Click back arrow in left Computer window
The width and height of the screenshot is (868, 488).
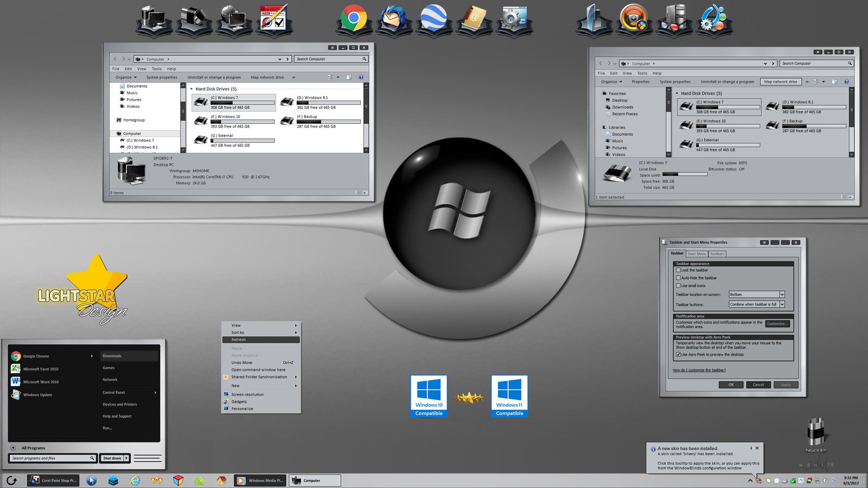click(x=115, y=59)
